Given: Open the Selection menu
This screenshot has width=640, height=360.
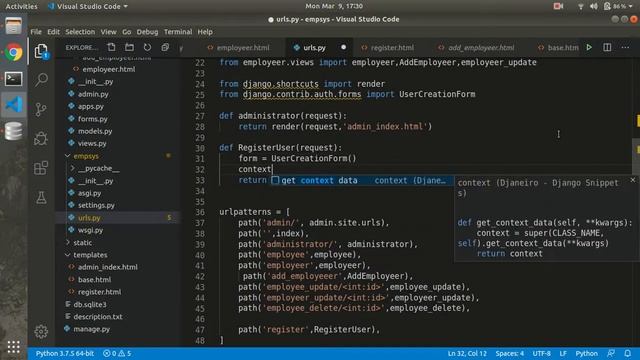Looking at the screenshot, I should tap(80, 32).
